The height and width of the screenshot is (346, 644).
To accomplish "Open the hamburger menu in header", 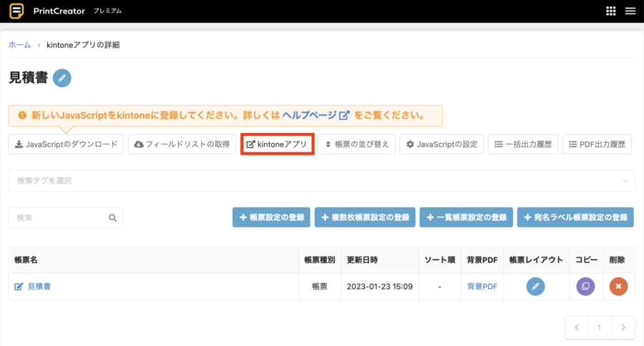I will pos(630,11).
